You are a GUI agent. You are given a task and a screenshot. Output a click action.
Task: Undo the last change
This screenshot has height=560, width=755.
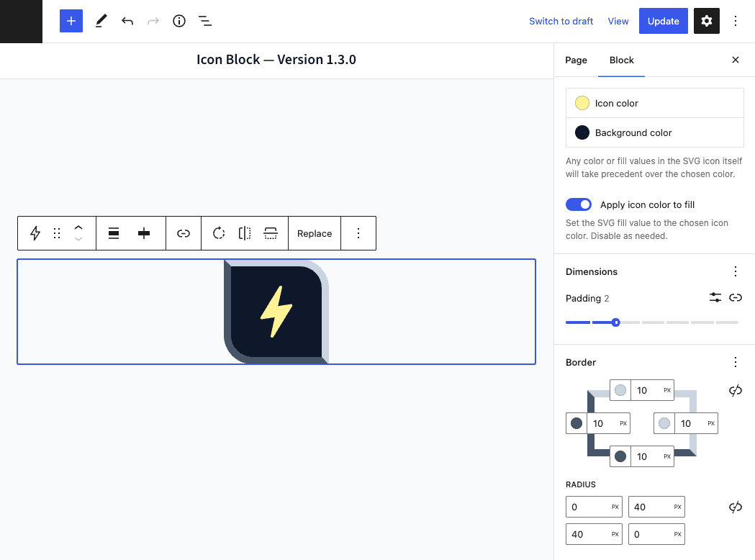[x=127, y=21]
